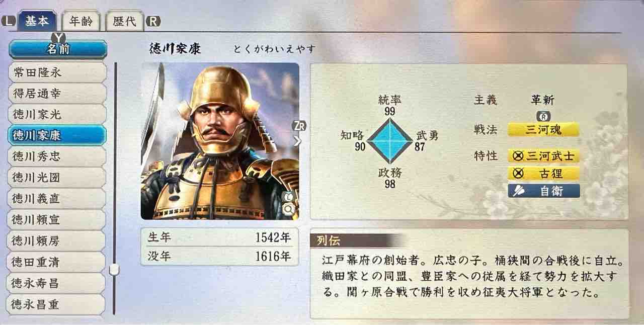Click the Y button icon above 名前
Image resolution: width=644 pixels, height=325 pixels.
pyautogui.click(x=59, y=37)
